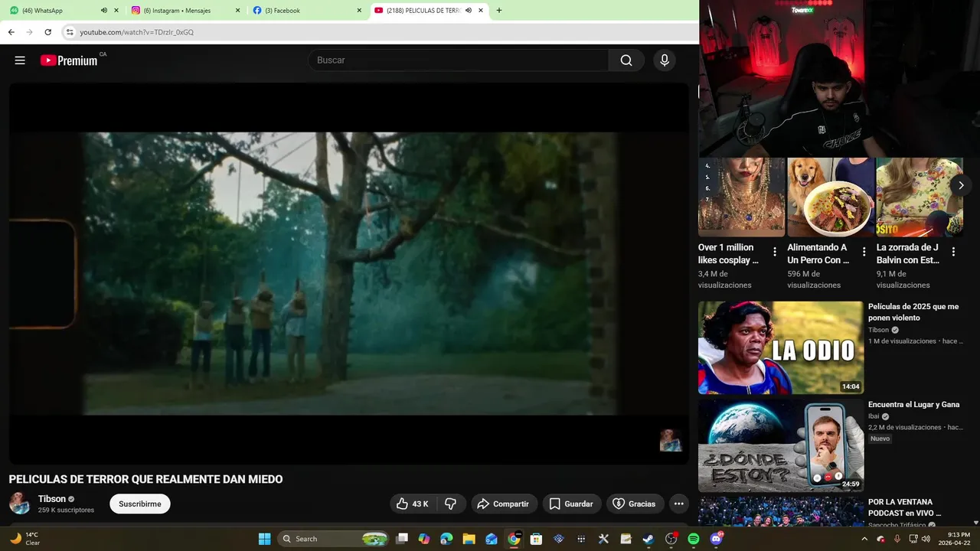Expand the system tray hidden icons
Viewport: 980px width, 551px height.
click(865, 539)
